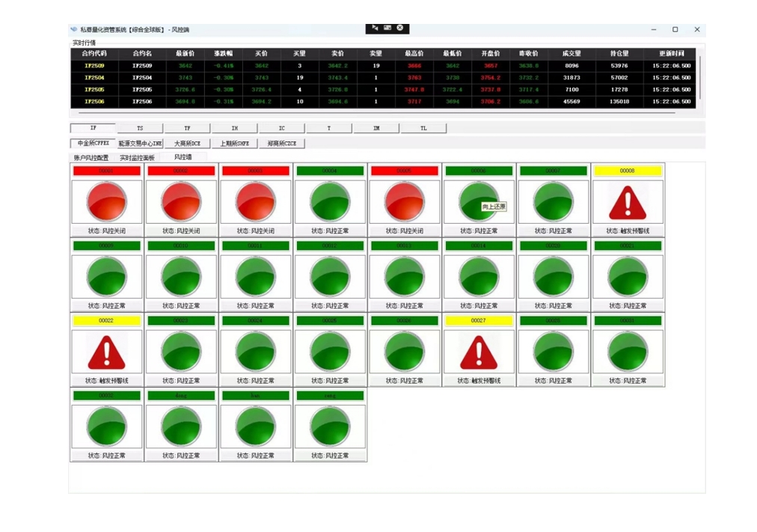The width and height of the screenshot is (757, 532).
Task: Click the red indicator for account 00001
Action: [107, 202]
